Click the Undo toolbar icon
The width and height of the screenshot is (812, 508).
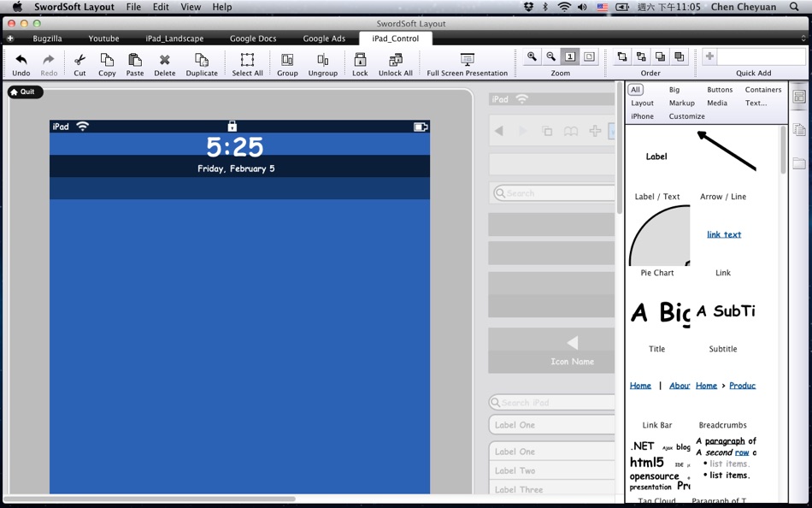click(21, 60)
